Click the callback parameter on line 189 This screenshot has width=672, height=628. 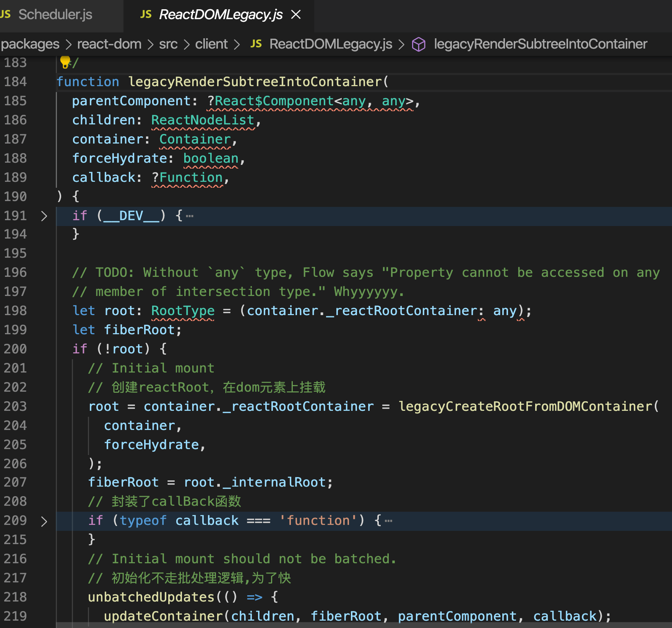103,177
